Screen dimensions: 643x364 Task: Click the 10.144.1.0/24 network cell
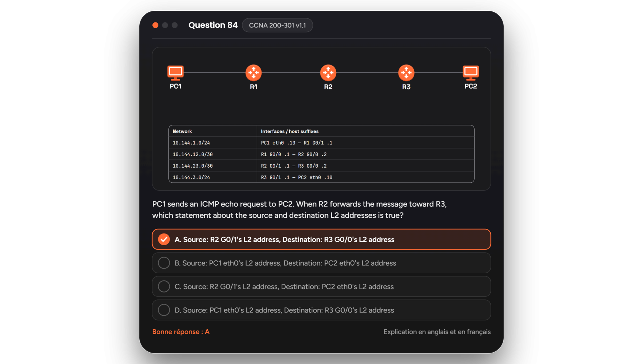coord(213,143)
